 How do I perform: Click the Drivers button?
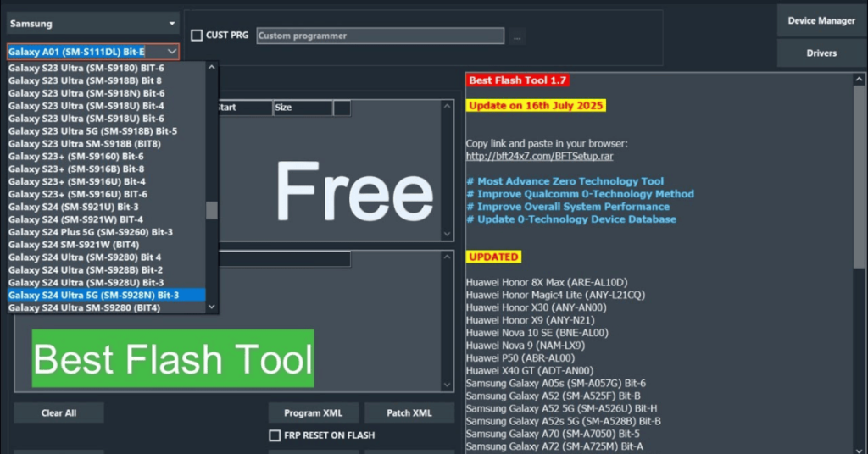tap(821, 53)
